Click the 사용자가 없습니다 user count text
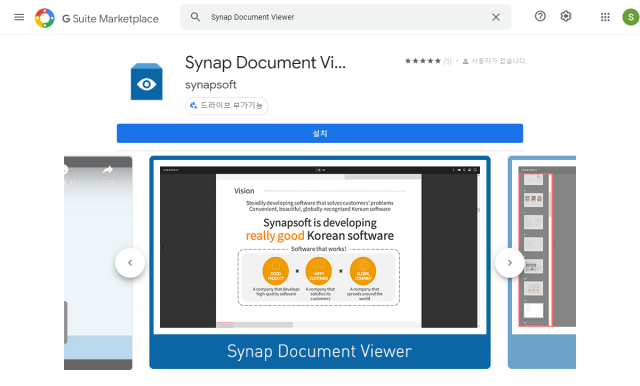The image size is (640, 386). point(499,61)
